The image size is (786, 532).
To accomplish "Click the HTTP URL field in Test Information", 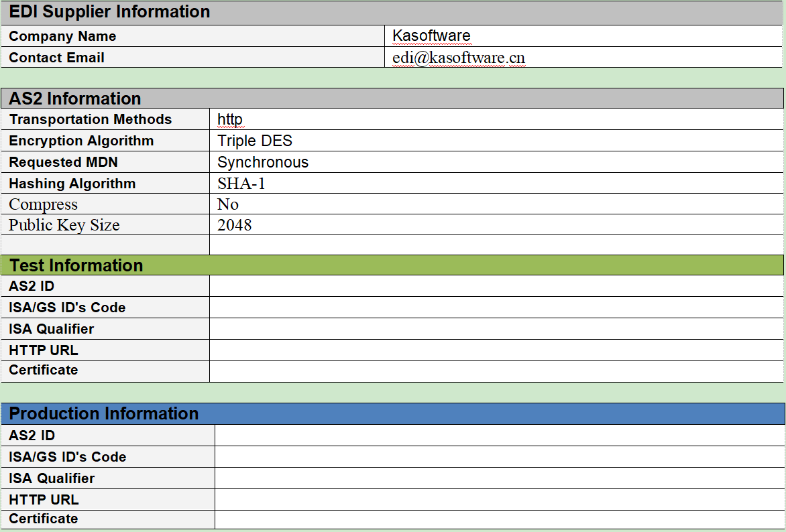I will click(496, 350).
